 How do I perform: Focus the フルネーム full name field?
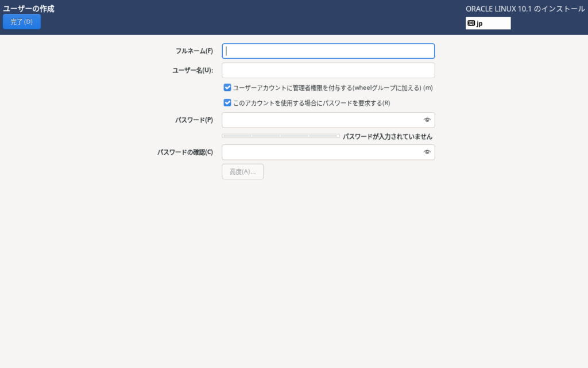[328, 51]
